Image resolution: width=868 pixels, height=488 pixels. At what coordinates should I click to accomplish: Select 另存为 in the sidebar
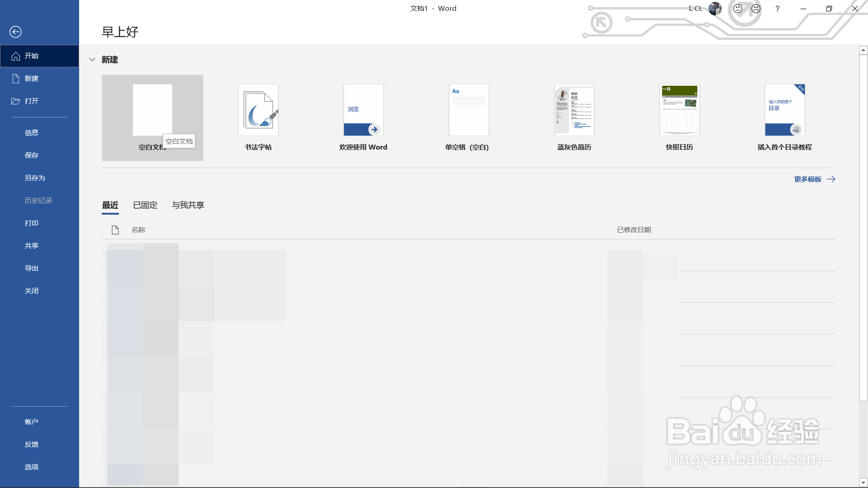(x=35, y=178)
